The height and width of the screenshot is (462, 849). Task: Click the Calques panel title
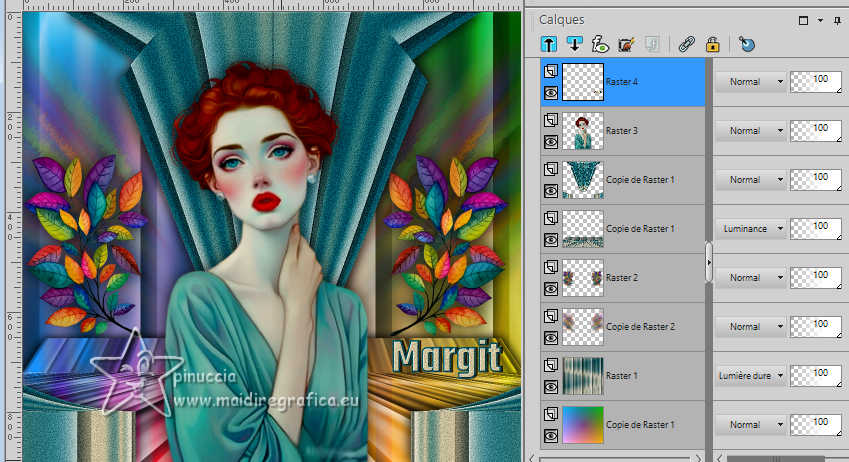click(x=561, y=20)
